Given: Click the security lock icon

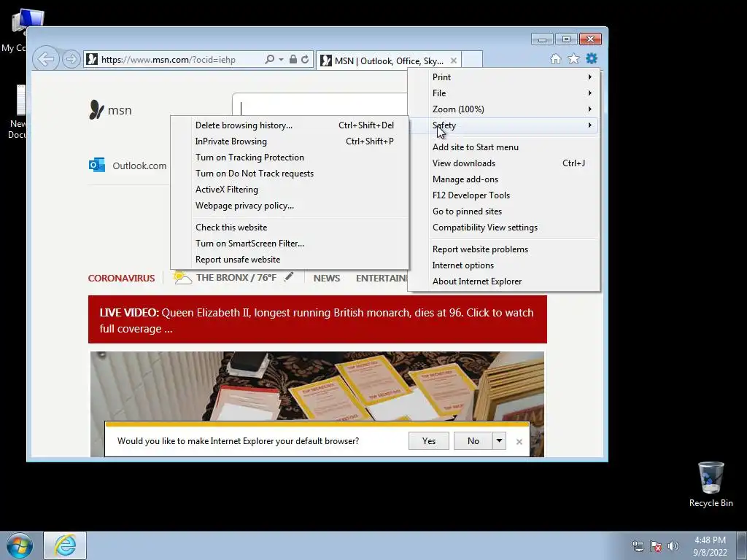Looking at the screenshot, I should click(x=293, y=59).
